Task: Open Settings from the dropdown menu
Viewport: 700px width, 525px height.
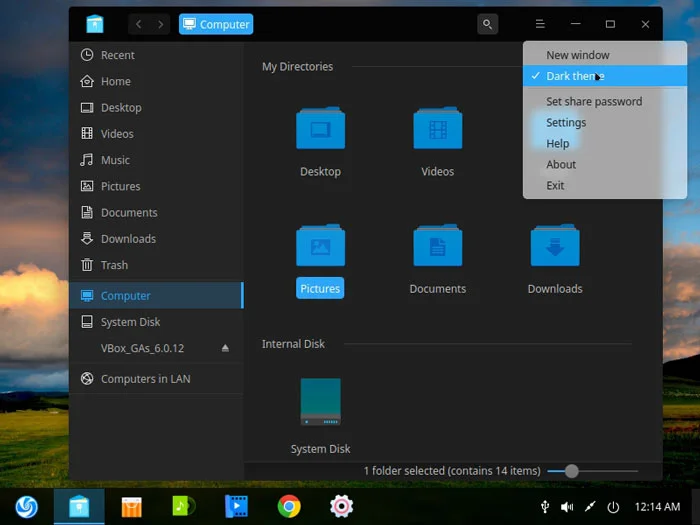Action: (566, 122)
